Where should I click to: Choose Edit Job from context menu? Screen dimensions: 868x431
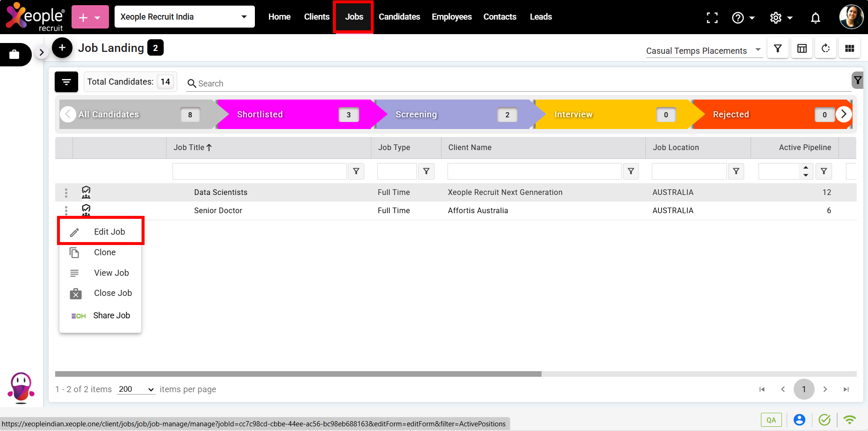(101, 231)
